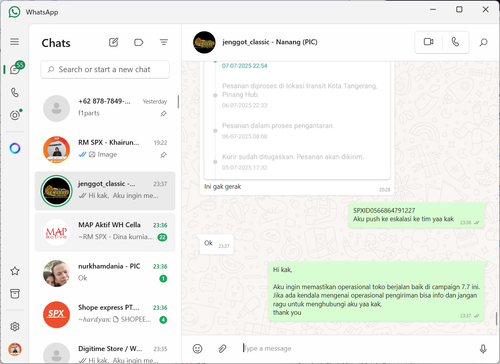Click pin icon on RM SPX chat
500x364 pixels.
coord(163,155)
